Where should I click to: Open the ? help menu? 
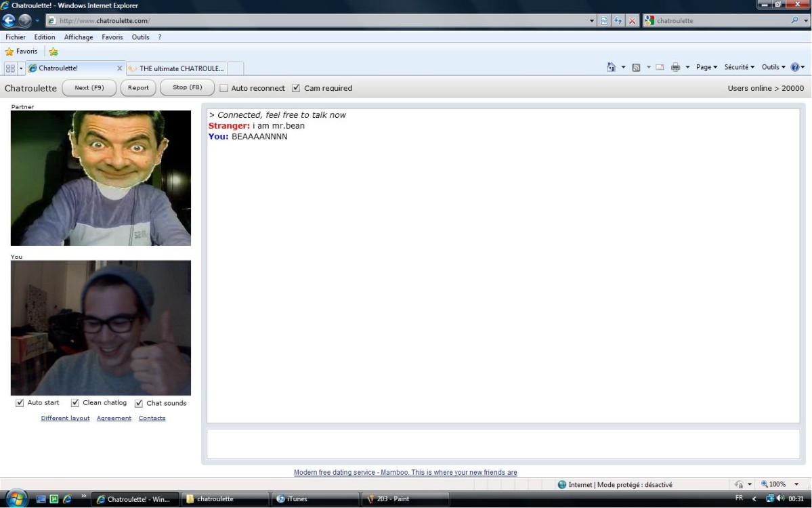160,37
